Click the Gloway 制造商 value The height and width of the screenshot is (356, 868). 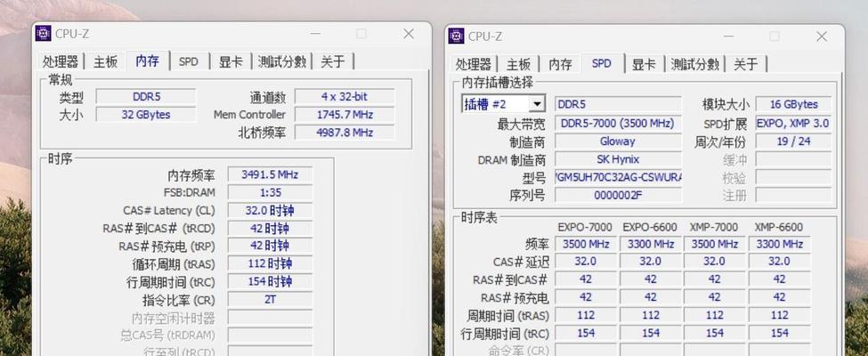coord(618,142)
